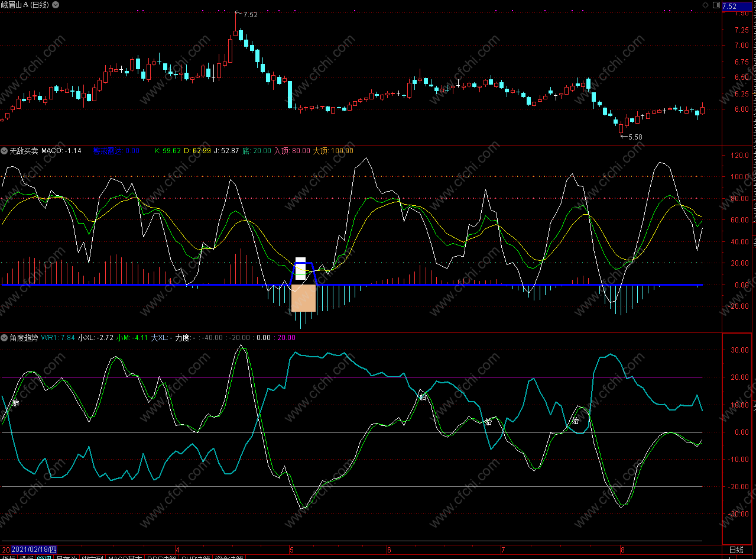756x559 pixels.
Task: Click the 入顶: 80.00 parameter
Action: [x=292, y=151]
